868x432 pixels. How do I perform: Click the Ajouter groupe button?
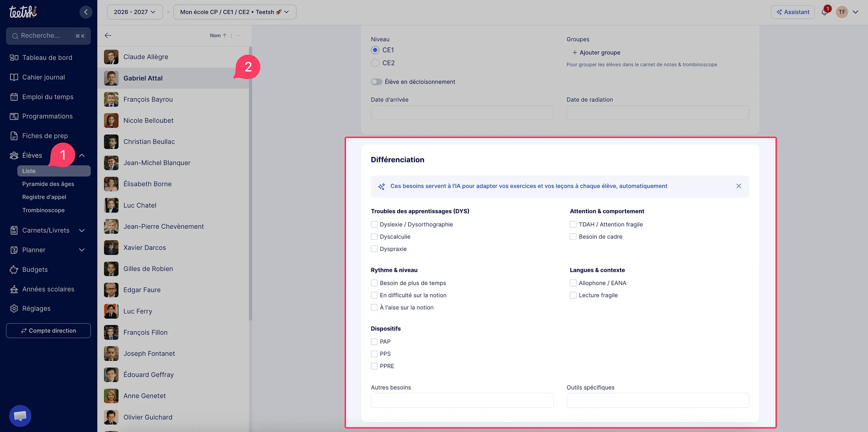596,53
